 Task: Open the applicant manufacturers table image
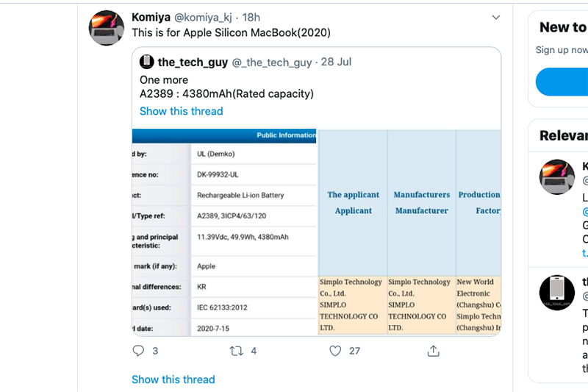(x=409, y=232)
